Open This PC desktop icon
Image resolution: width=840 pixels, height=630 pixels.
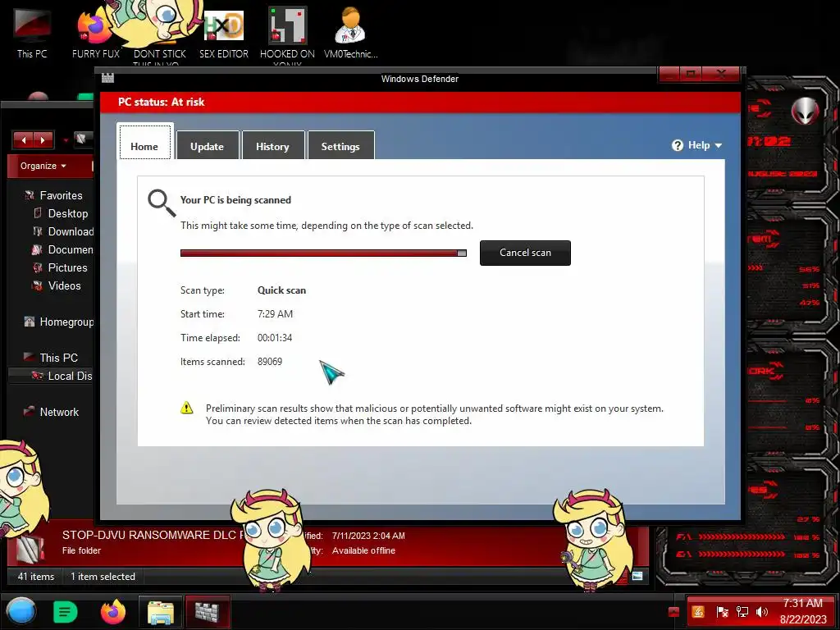(x=32, y=33)
